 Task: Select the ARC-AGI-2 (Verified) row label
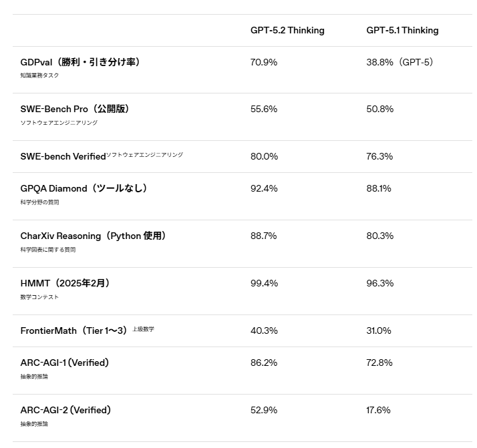point(65,410)
